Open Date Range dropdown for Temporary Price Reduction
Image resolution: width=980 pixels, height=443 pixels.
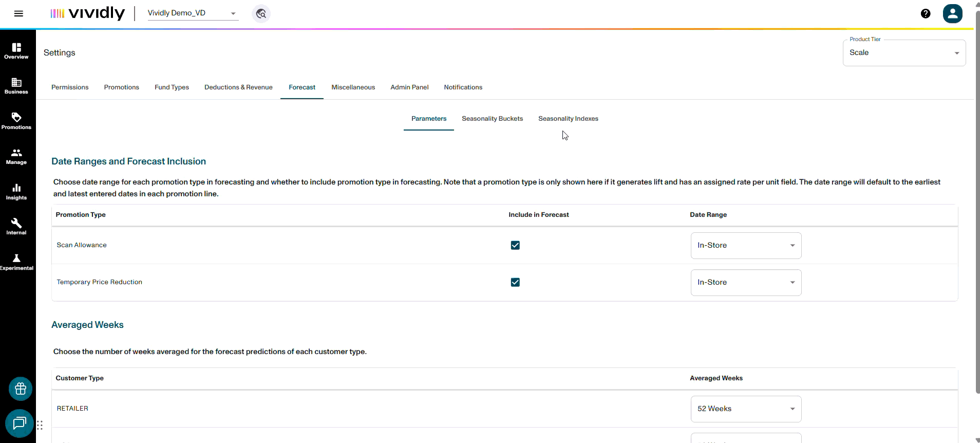click(746, 283)
